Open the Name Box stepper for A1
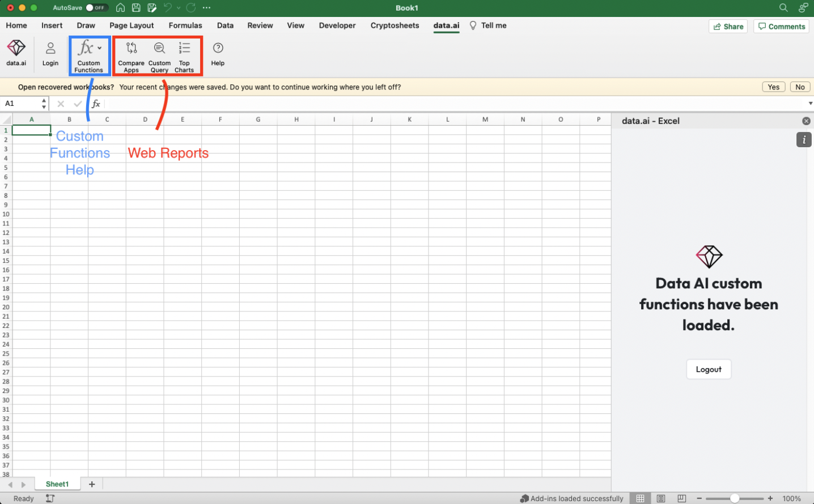Viewport: 814px width, 504px height. pos(44,104)
